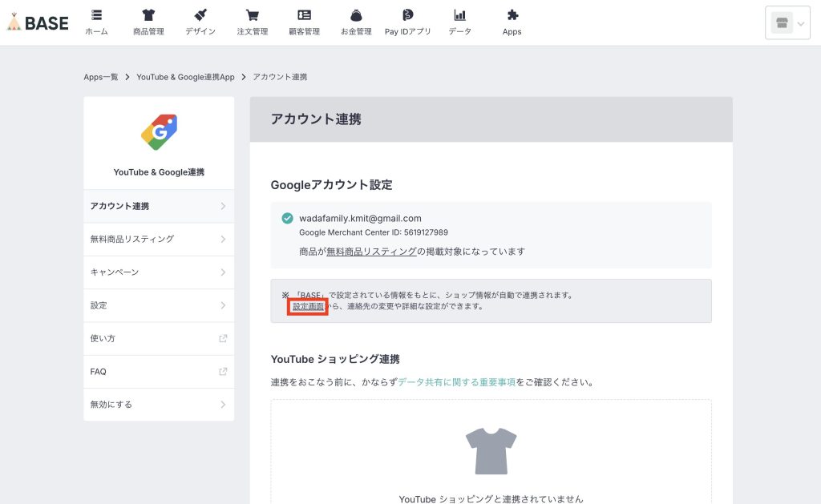The image size is (821, 504).
Task: Select 無効にする in sidebar
Action: click(159, 405)
